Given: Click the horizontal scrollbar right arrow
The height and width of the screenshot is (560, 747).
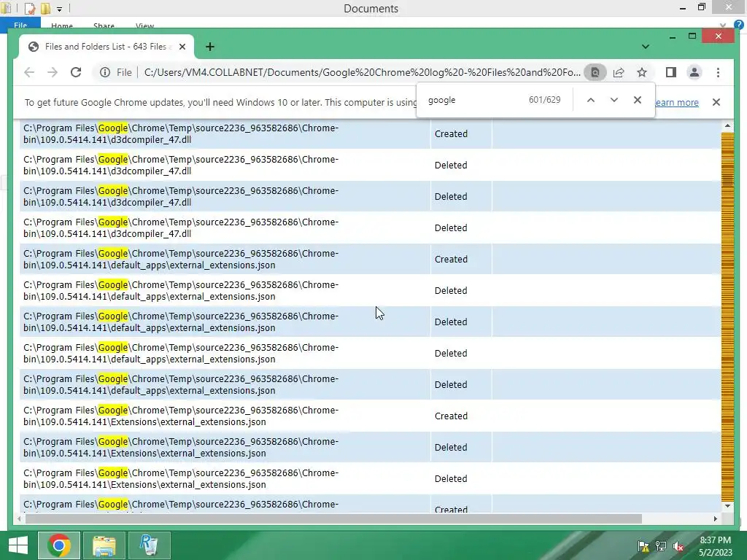Looking at the screenshot, I should [716, 518].
